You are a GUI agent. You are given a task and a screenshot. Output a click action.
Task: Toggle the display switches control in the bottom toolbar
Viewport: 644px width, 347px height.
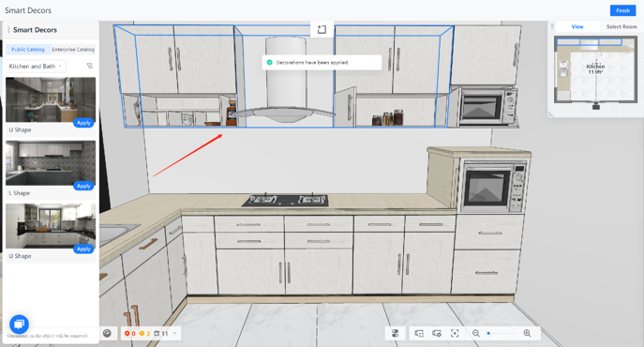point(396,334)
